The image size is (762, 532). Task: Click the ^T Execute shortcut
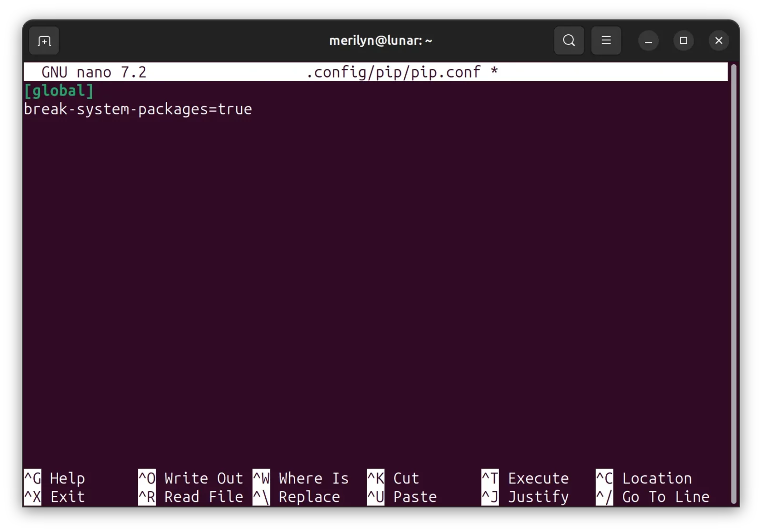click(x=525, y=478)
